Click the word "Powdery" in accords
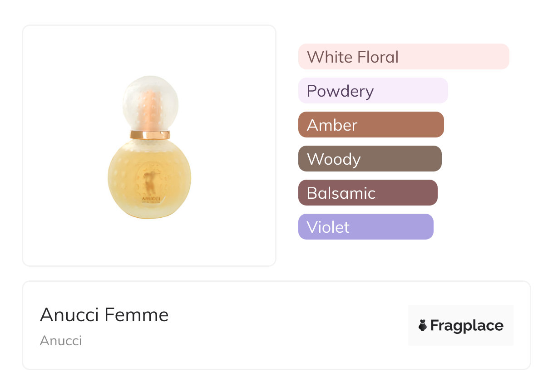The width and height of the screenshot is (553, 392). (x=340, y=91)
